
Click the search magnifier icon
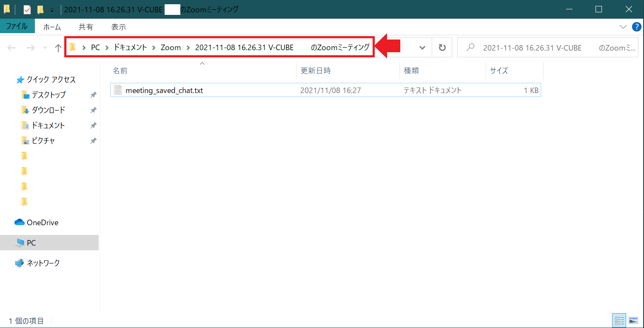tap(470, 48)
